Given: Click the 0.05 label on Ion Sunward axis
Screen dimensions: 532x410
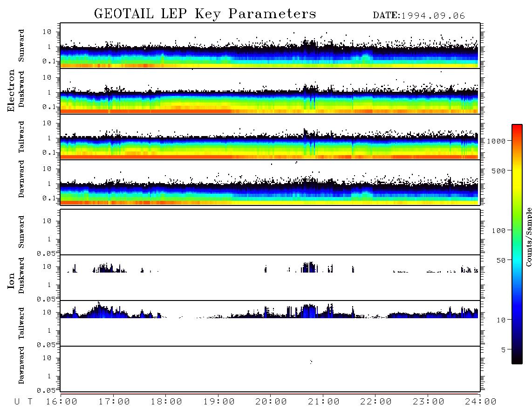Looking at the screenshot, I should (x=46, y=253).
